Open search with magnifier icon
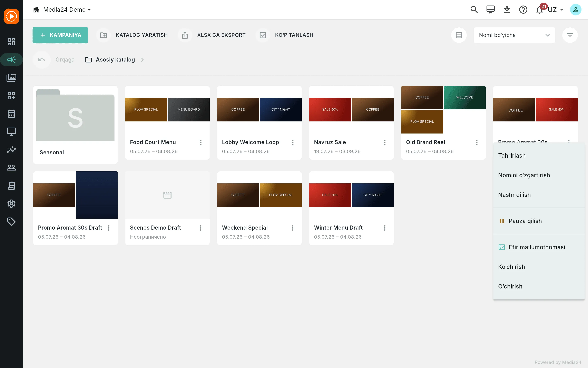The width and height of the screenshot is (588, 368). (x=474, y=9)
